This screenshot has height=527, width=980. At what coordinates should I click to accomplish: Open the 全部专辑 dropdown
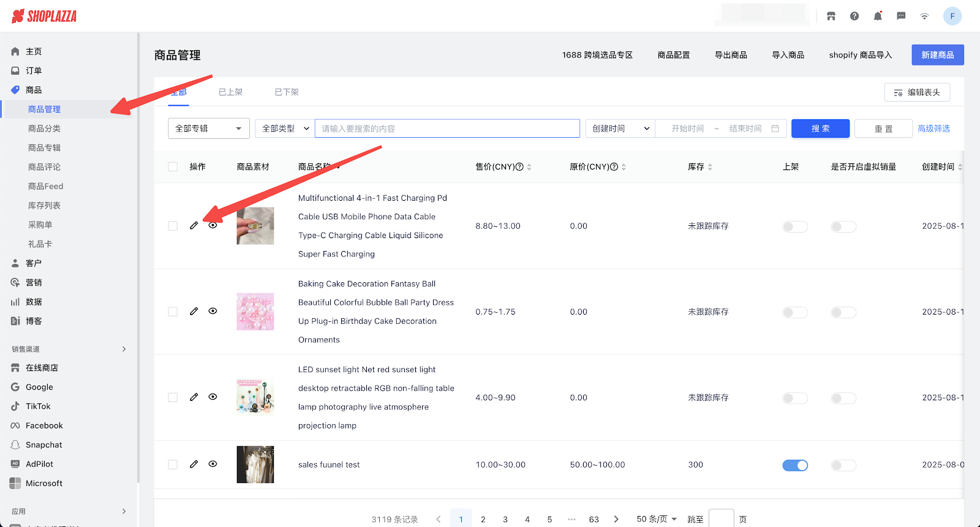coord(209,129)
